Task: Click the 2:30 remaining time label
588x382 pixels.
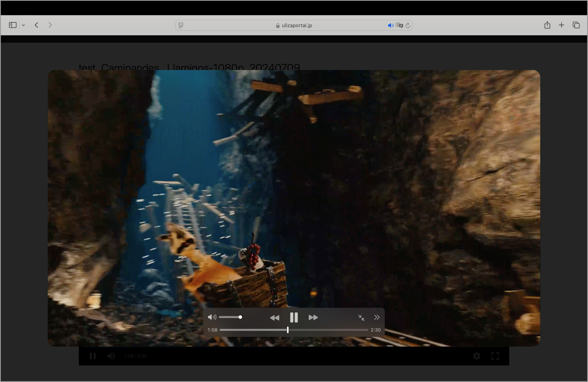Action: click(x=375, y=330)
